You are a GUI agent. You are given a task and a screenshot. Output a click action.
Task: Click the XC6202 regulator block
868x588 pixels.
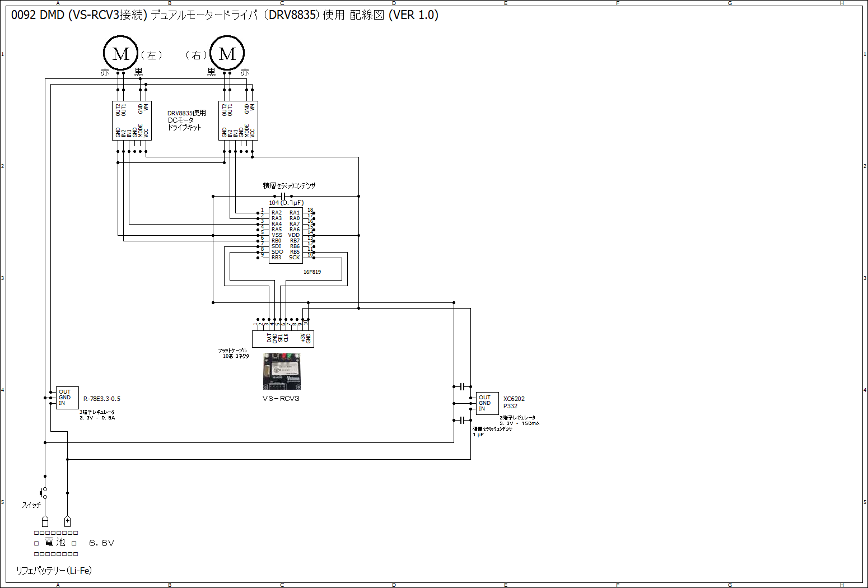487,403
